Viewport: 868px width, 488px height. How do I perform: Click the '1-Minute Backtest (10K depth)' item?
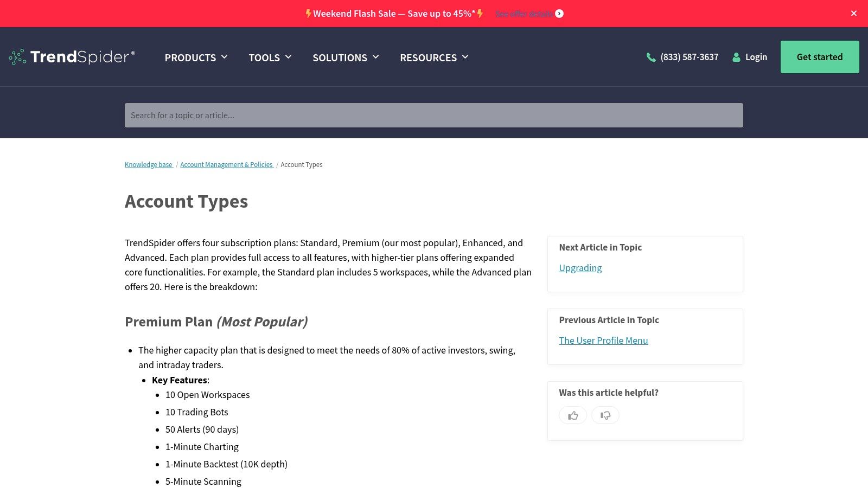pyautogui.click(x=227, y=464)
